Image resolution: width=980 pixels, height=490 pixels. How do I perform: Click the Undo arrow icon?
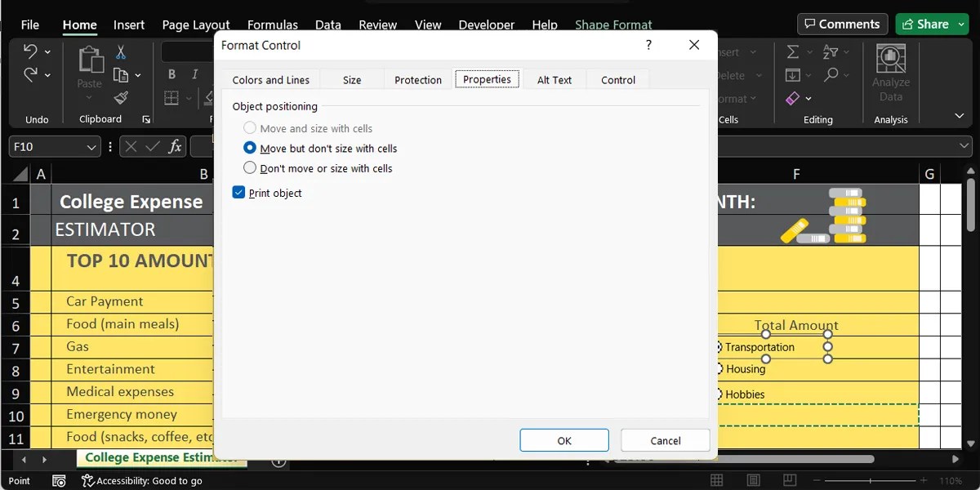31,51
